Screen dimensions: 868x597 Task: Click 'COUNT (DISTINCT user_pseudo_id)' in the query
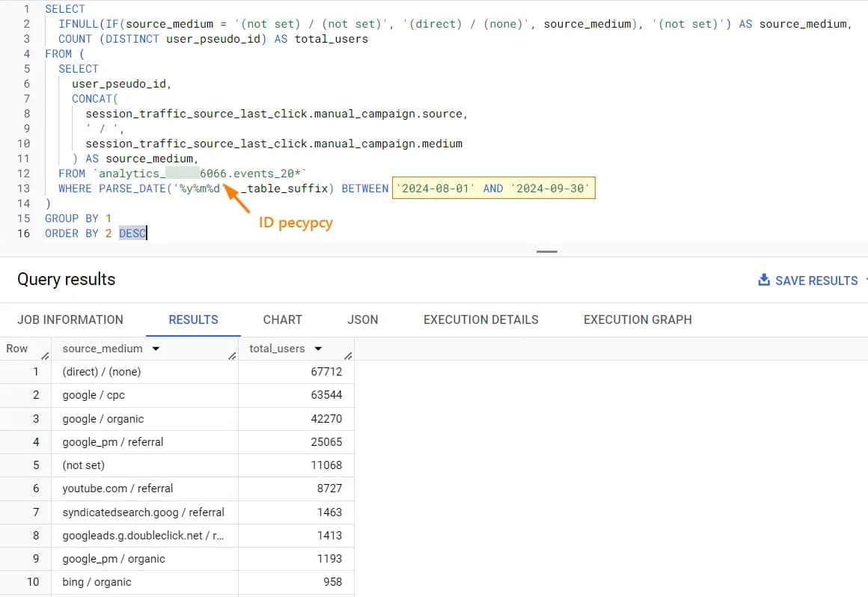(163, 40)
